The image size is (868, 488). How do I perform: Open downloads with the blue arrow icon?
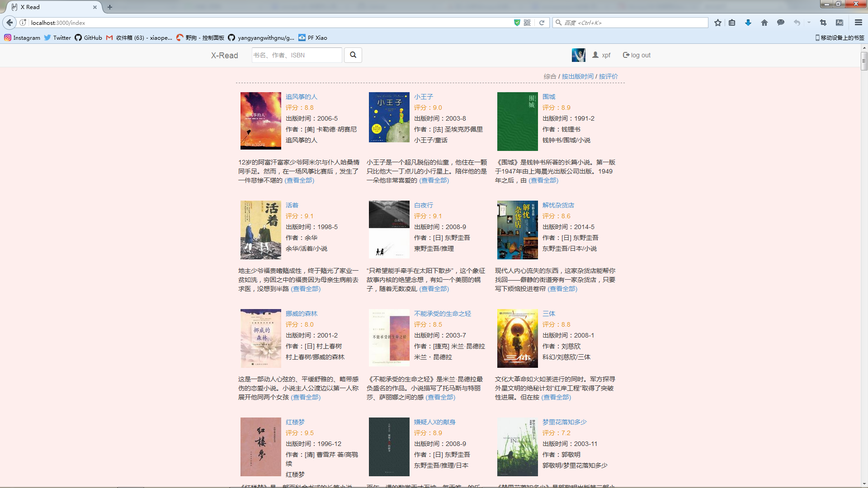(x=748, y=23)
